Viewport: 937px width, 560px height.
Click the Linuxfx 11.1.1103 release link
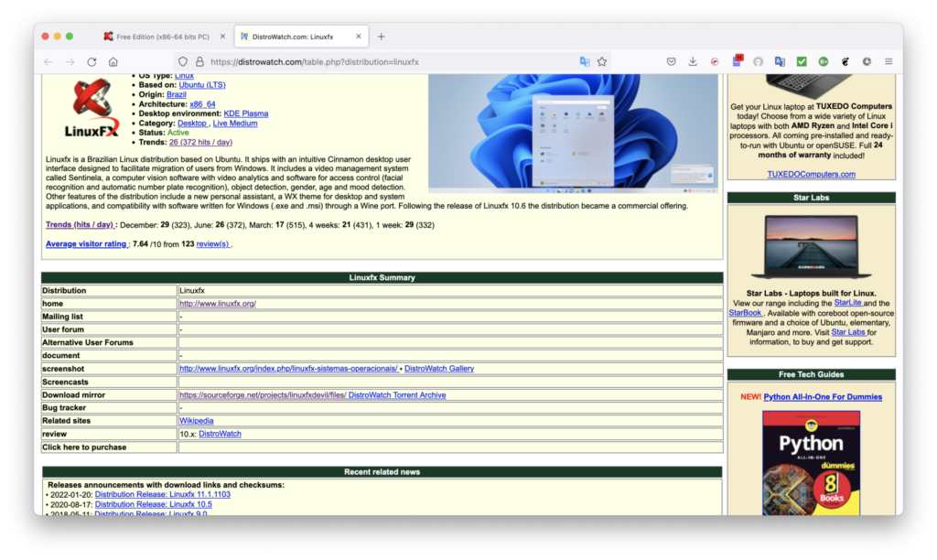[x=162, y=494]
